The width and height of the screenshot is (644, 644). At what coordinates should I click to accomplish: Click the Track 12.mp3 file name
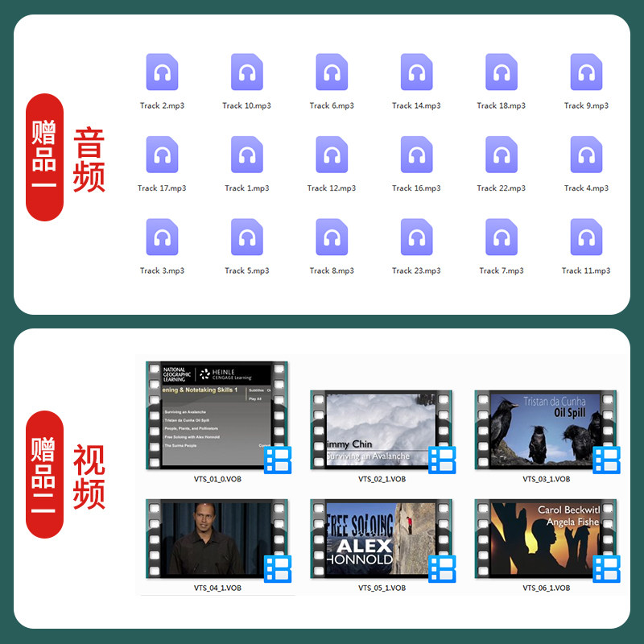coord(332,188)
